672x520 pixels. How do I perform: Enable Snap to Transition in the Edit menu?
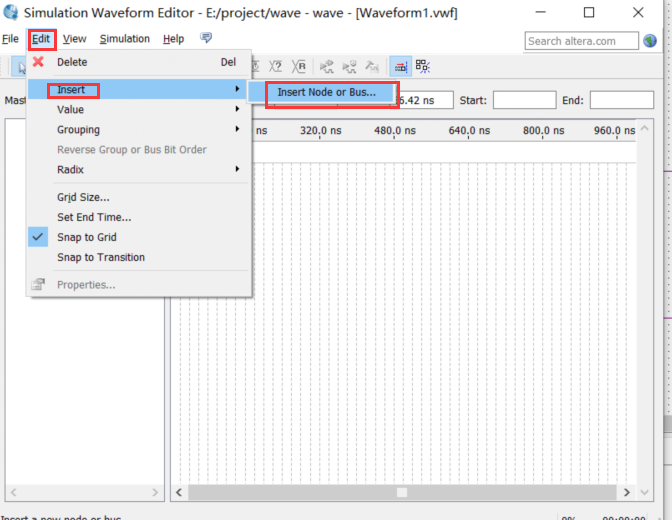138,257
